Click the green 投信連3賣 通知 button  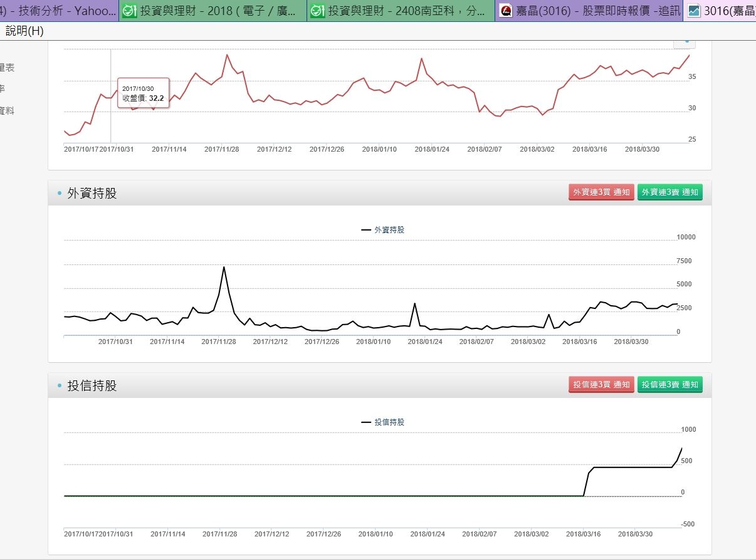click(670, 385)
